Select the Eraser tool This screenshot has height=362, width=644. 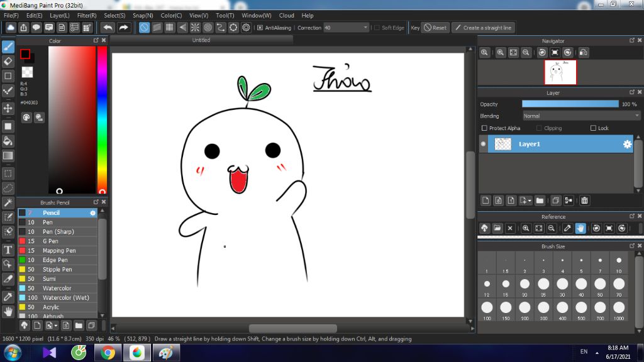8,62
